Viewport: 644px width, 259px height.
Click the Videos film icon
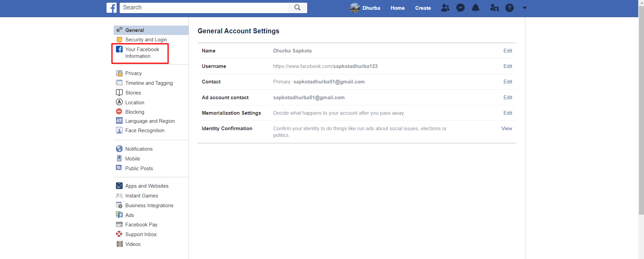(x=119, y=244)
